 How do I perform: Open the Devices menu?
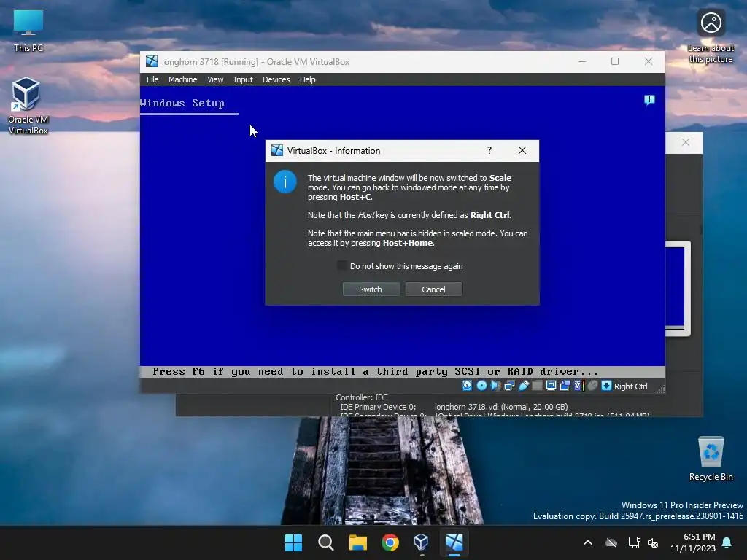click(276, 79)
